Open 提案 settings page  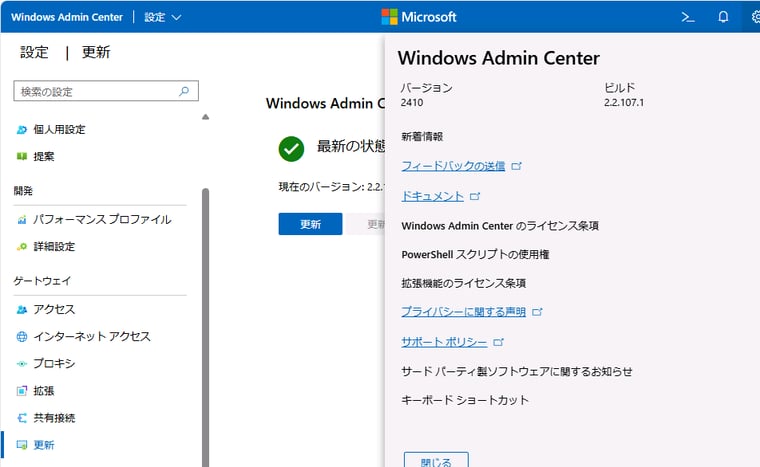44,156
